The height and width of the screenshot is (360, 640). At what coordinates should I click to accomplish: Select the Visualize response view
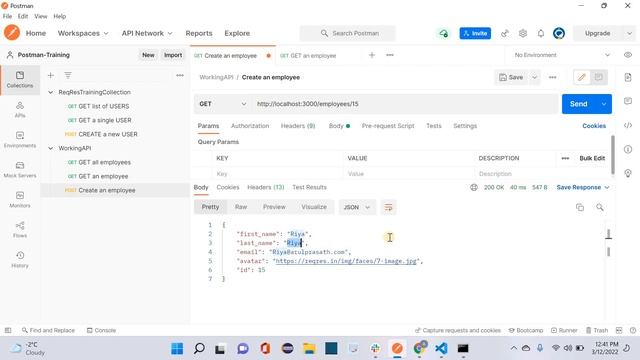pos(314,207)
